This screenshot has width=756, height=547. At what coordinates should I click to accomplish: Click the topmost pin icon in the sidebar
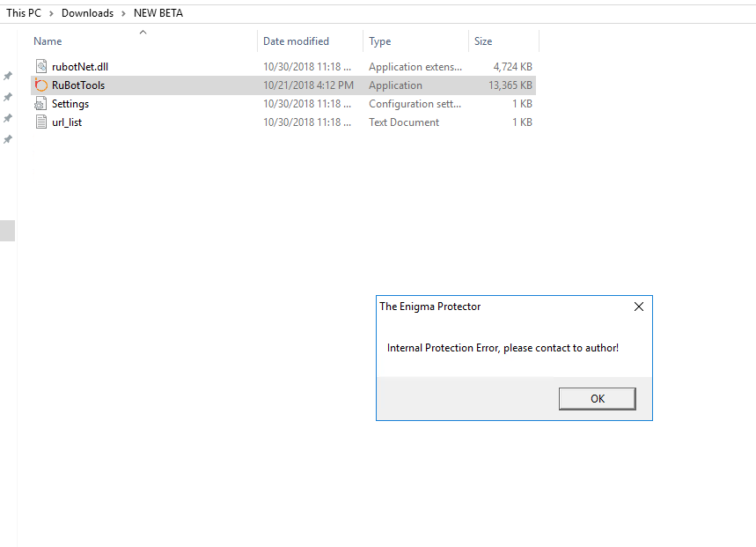point(8,77)
